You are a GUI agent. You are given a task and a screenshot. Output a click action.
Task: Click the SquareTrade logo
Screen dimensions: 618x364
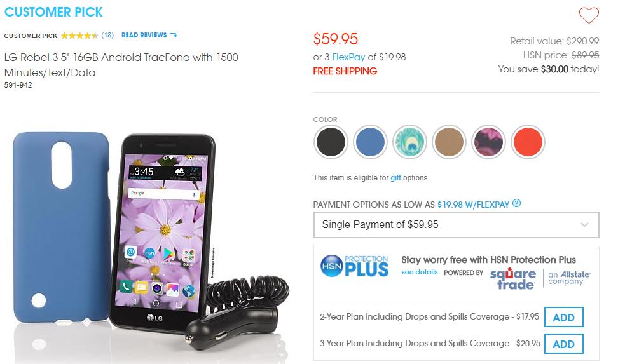pyautogui.click(x=512, y=278)
